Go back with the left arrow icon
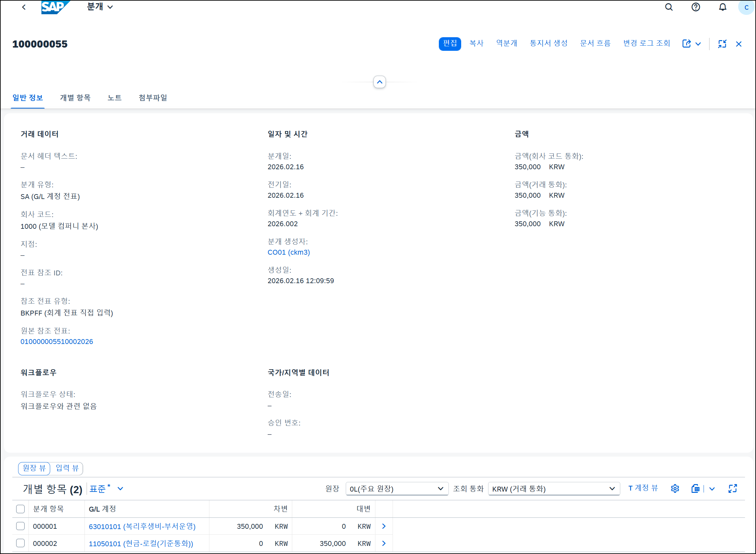The image size is (756, 554). point(24,7)
